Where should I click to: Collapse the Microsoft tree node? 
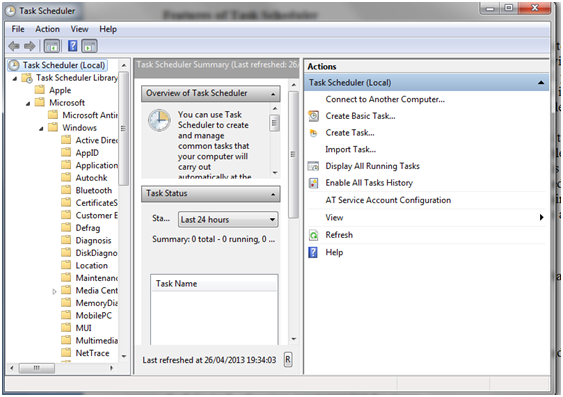pos(28,103)
